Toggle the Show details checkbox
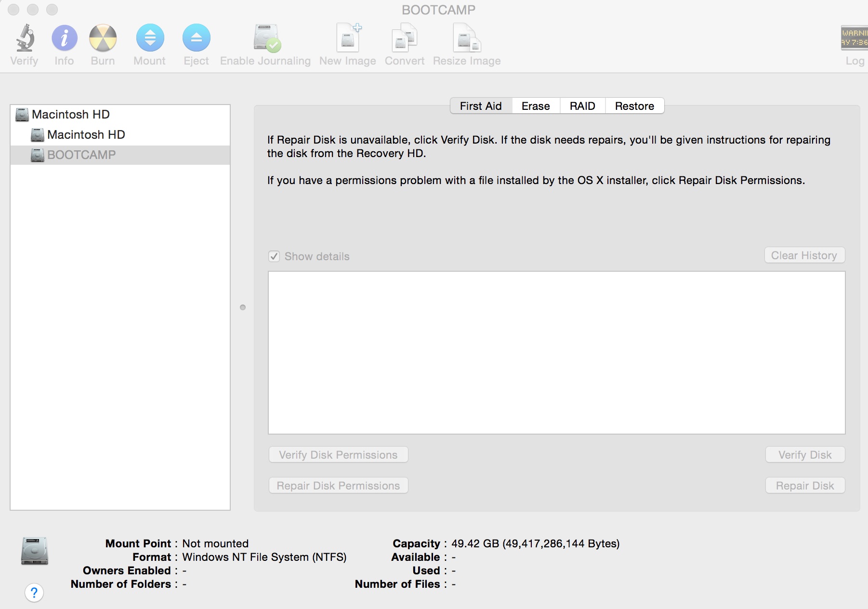The height and width of the screenshot is (609, 868). pos(274,256)
